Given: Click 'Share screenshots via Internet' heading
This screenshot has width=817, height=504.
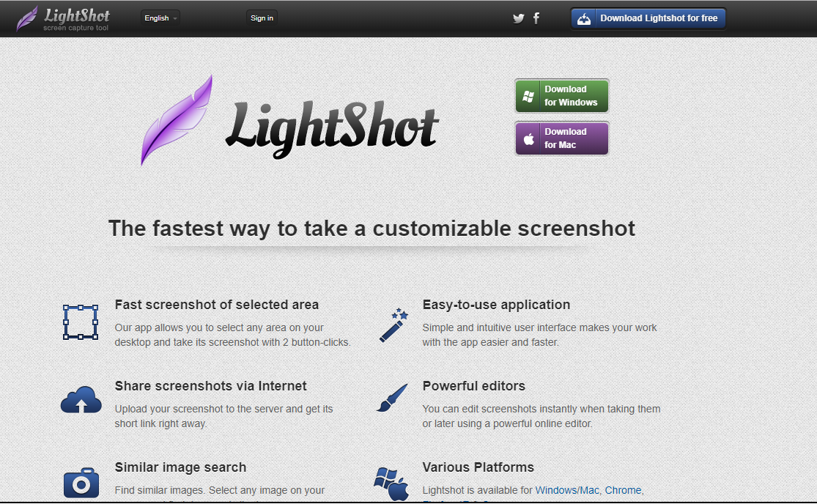Looking at the screenshot, I should [x=210, y=386].
